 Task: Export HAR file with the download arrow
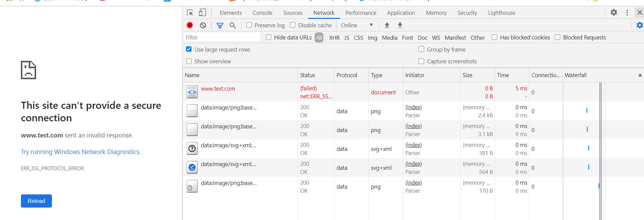pos(400,25)
